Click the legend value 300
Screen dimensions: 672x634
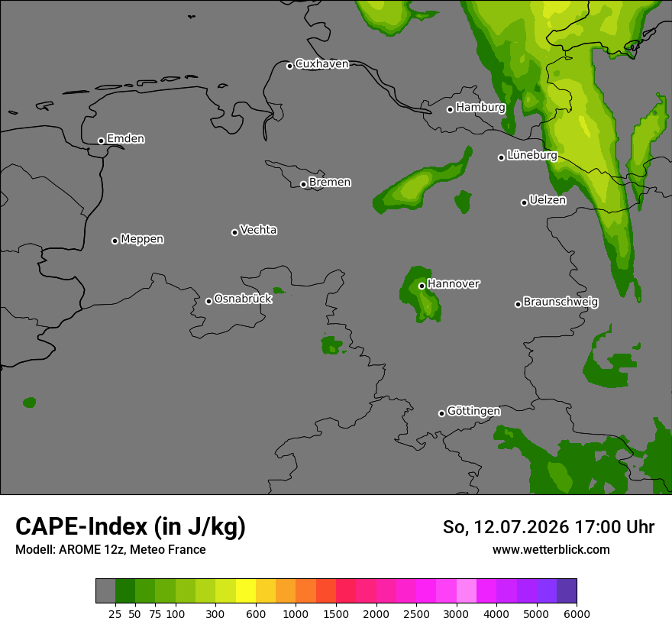(x=215, y=614)
